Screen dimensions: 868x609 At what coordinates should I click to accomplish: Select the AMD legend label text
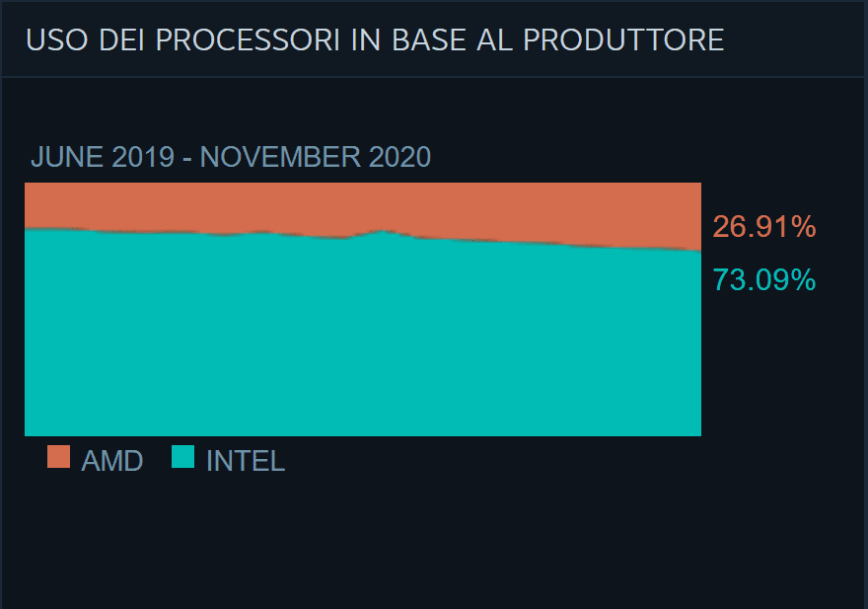point(112,461)
